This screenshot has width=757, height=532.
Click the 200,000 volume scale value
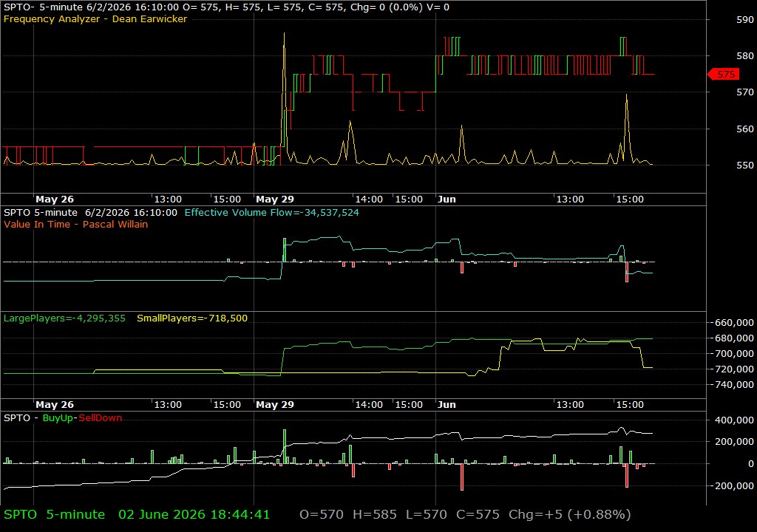coord(734,441)
